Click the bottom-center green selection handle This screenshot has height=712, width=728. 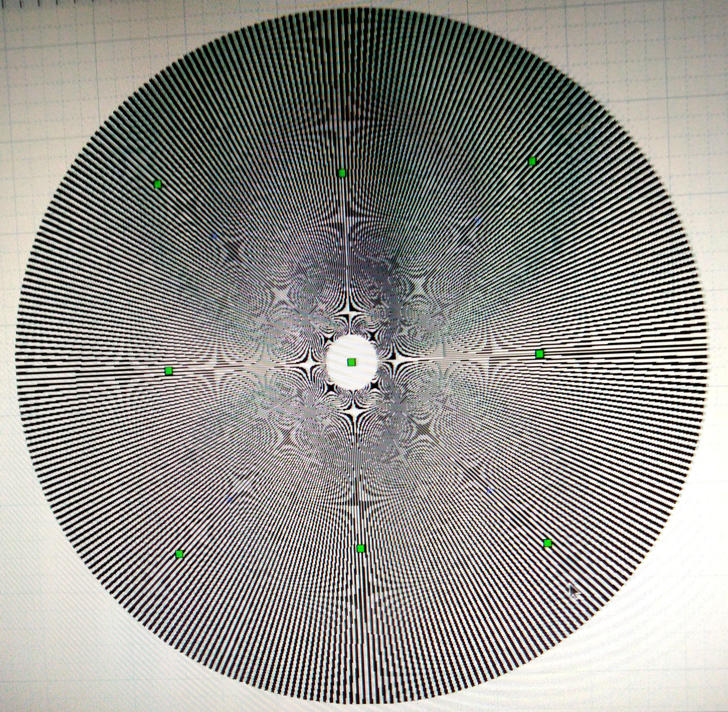tap(361, 549)
